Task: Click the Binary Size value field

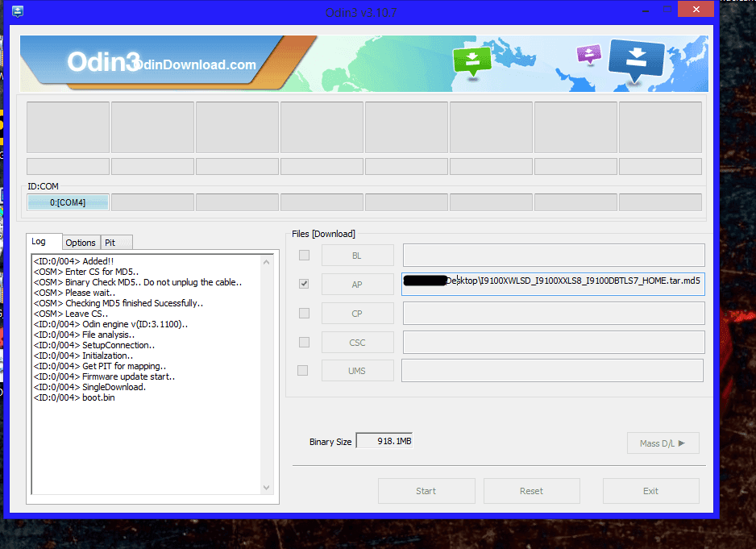Action: tap(384, 441)
